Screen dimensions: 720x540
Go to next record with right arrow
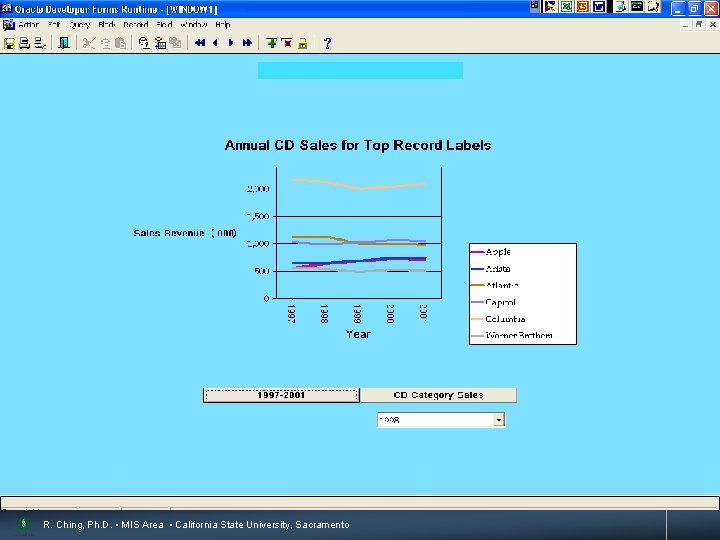(231, 43)
